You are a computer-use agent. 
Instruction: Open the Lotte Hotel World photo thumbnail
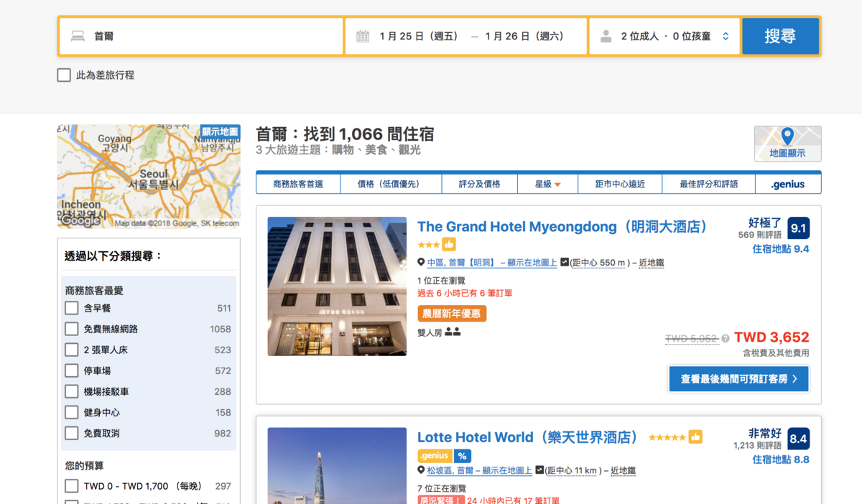337,465
